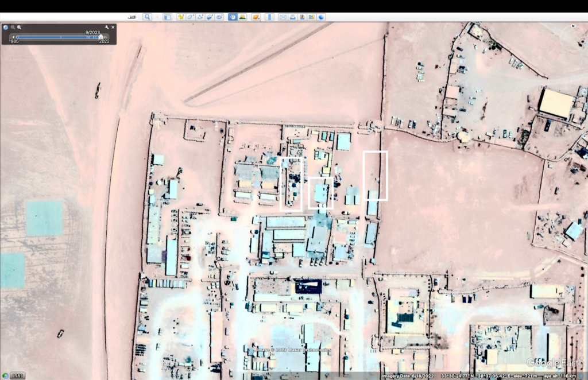The image size is (588, 380).
Task: Click the save image icon
Action: [302, 17]
